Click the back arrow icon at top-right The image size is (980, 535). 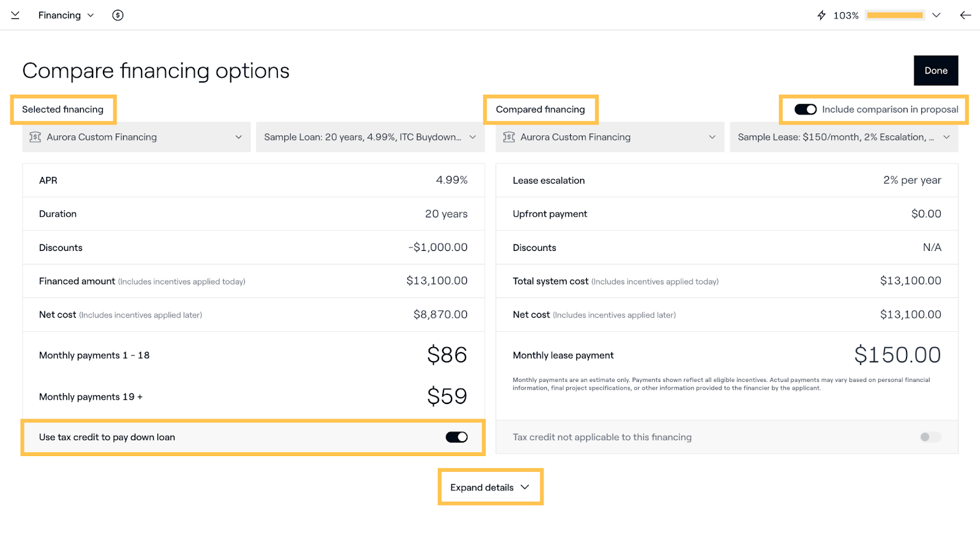[x=965, y=15]
